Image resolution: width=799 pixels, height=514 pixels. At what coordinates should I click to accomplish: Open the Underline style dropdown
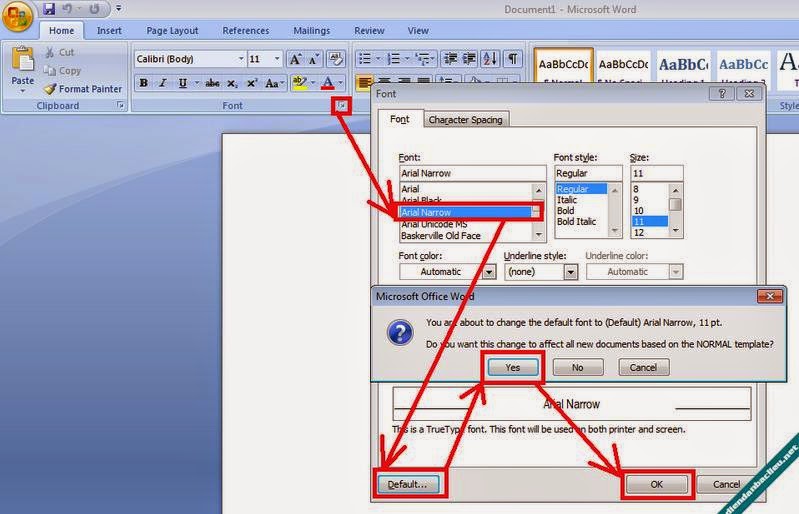click(571, 272)
